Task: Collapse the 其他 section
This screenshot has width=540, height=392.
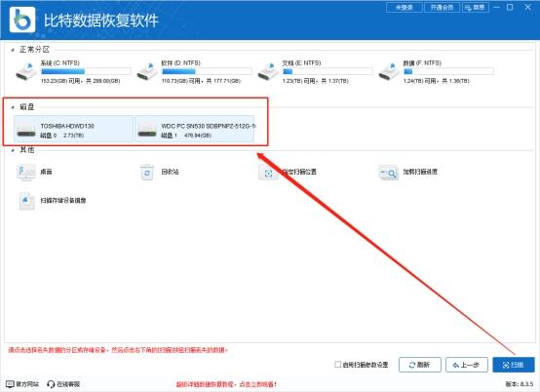Action: click(13, 150)
